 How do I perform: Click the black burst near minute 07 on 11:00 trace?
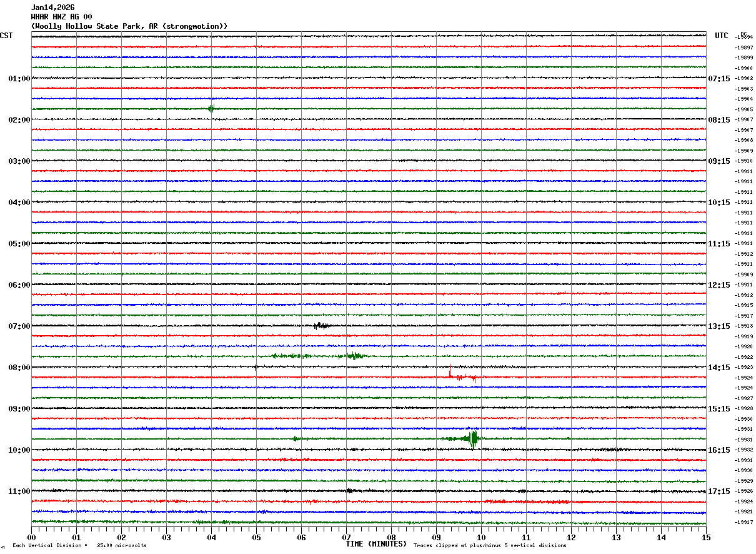349,491
